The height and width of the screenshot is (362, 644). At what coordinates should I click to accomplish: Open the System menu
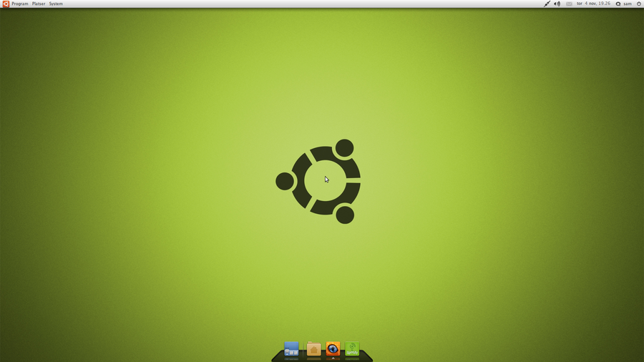coord(56,4)
